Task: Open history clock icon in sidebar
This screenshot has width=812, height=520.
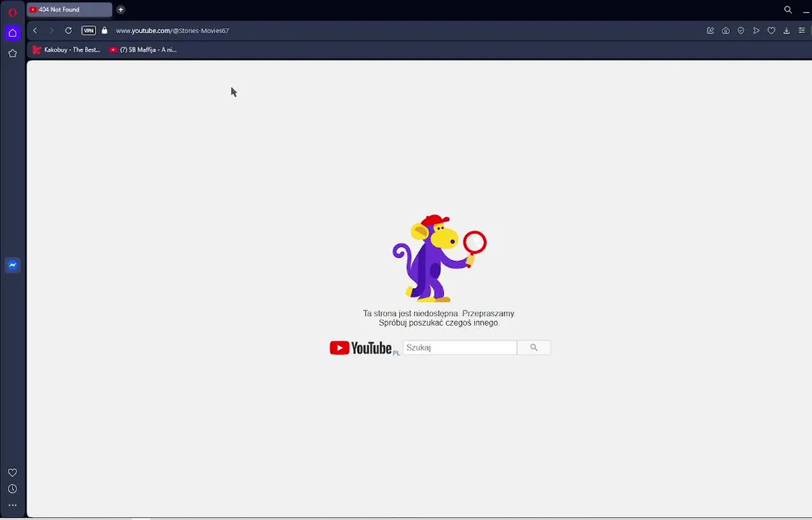Action: point(12,489)
